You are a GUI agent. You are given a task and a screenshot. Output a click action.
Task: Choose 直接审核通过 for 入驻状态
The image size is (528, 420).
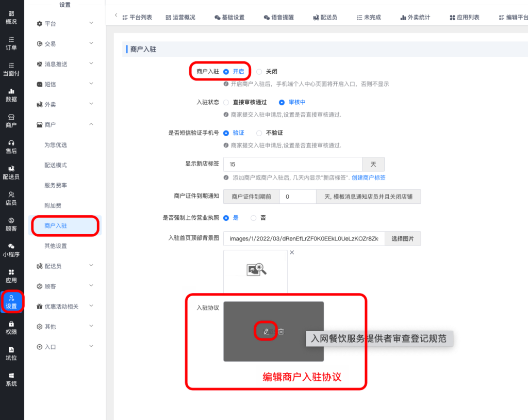(x=226, y=102)
